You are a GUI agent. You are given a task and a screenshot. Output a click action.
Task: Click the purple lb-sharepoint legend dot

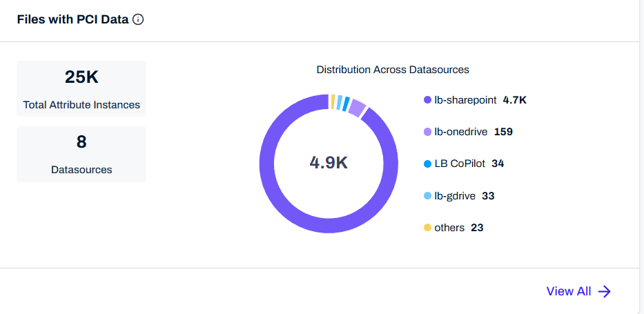[427, 100]
